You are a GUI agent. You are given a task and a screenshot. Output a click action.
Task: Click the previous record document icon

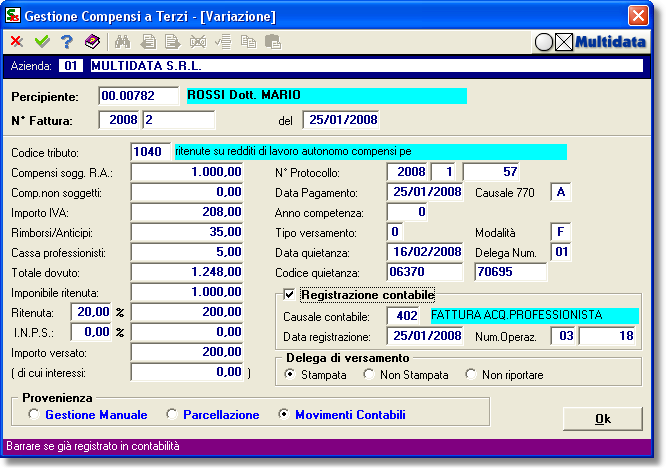(148, 42)
